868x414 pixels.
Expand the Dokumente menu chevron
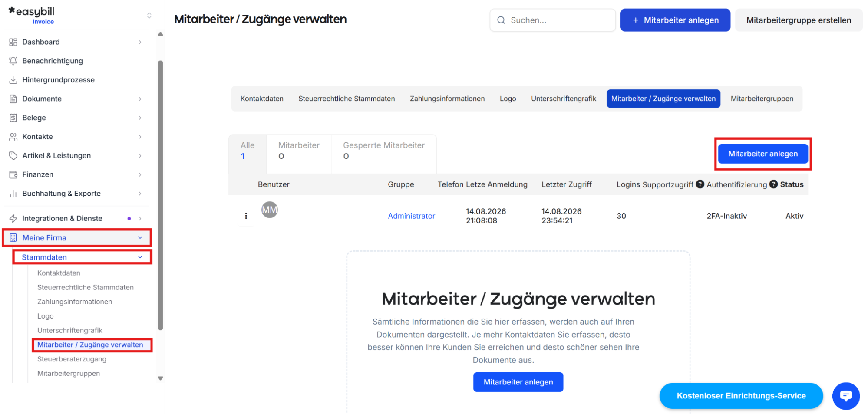[140, 99]
